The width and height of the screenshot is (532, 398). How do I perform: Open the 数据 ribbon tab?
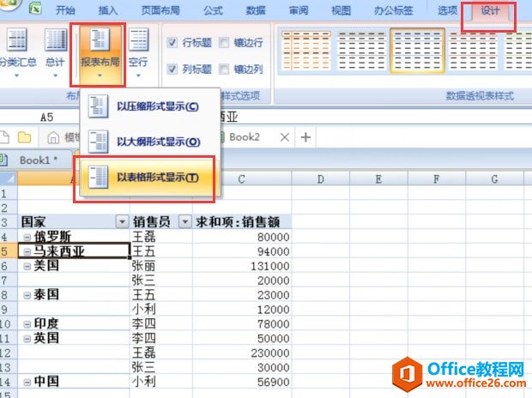(256, 10)
